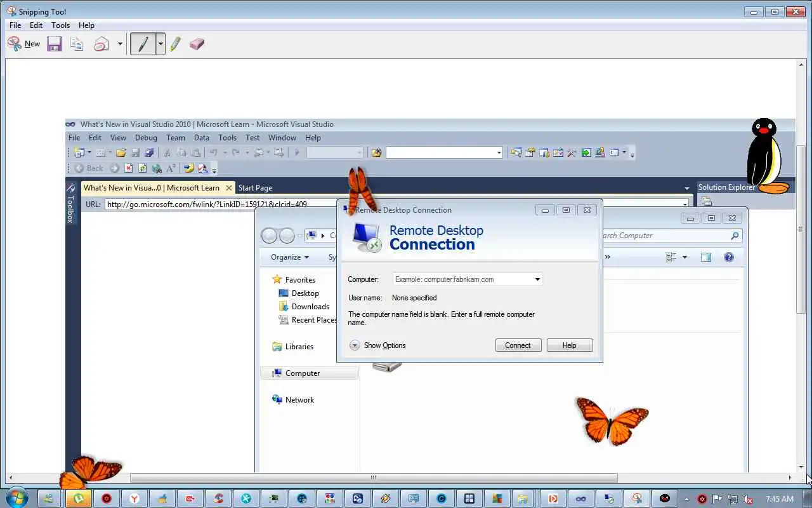This screenshot has height=508, width=812.
Task: Click the 7:45 AM taskbar clock
Action: point(780,499)
